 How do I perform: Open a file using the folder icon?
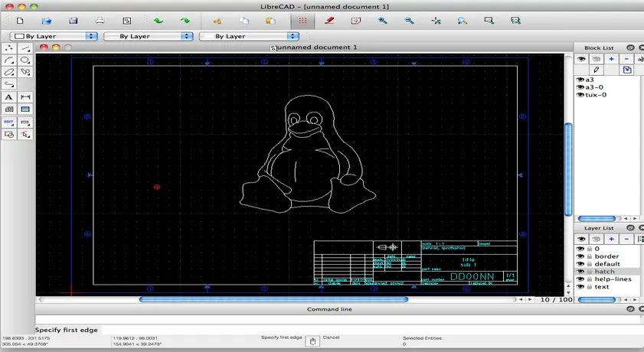pyautogui.click(x=47, y=21)
